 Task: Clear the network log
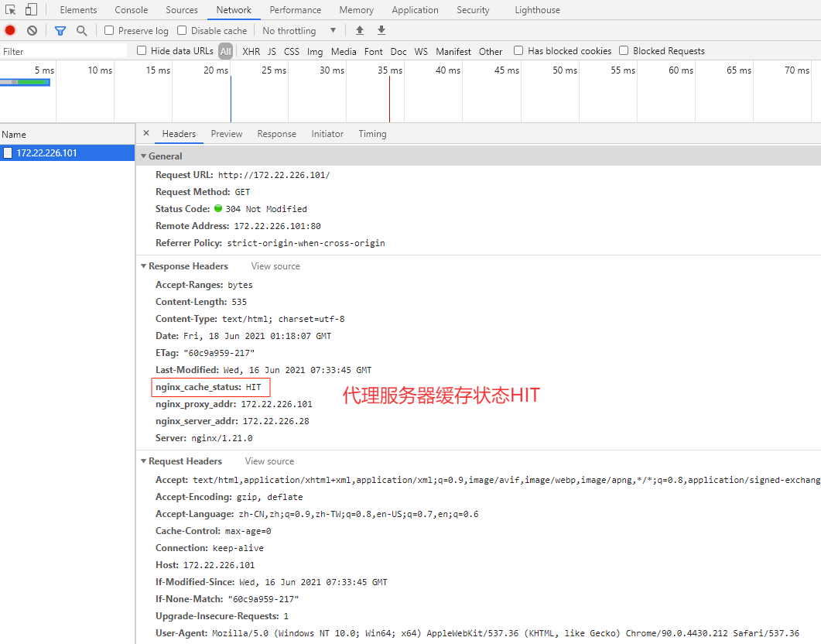(x=32, y=30)
